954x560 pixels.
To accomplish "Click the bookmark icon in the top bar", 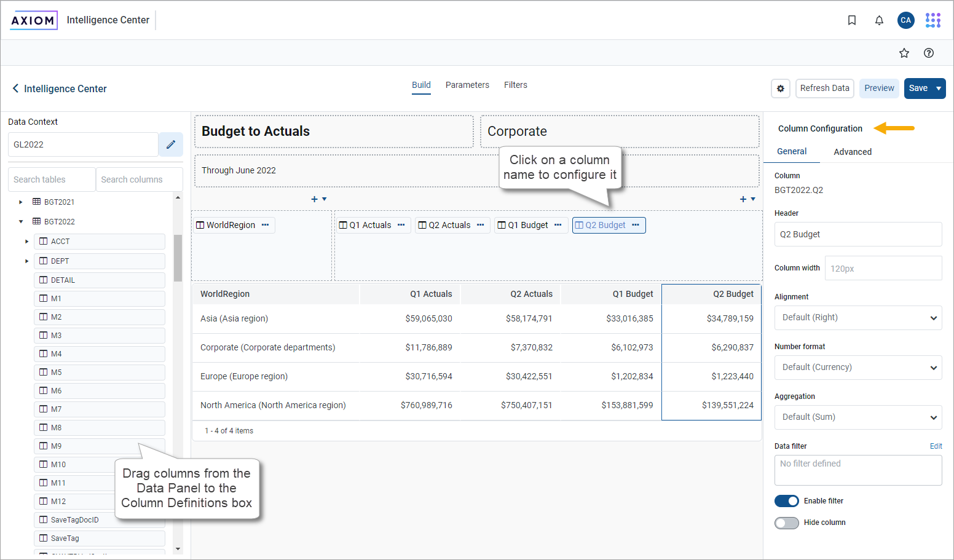I will pos(852,20).
